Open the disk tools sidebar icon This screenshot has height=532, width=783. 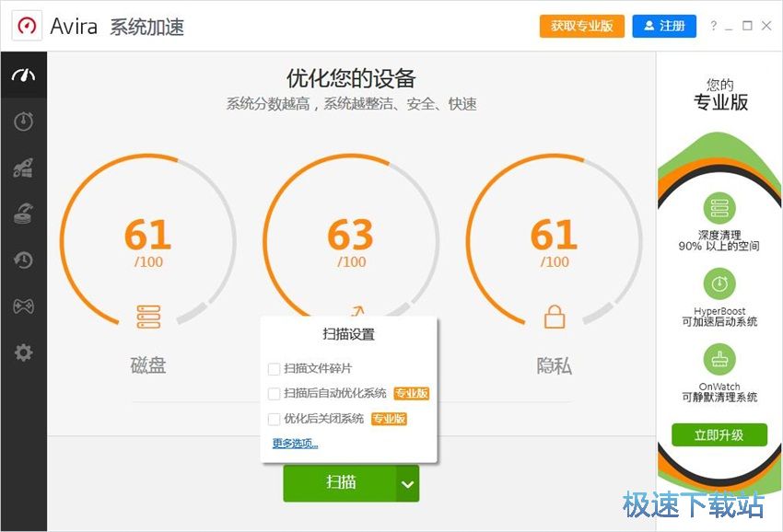pos(23,214)
